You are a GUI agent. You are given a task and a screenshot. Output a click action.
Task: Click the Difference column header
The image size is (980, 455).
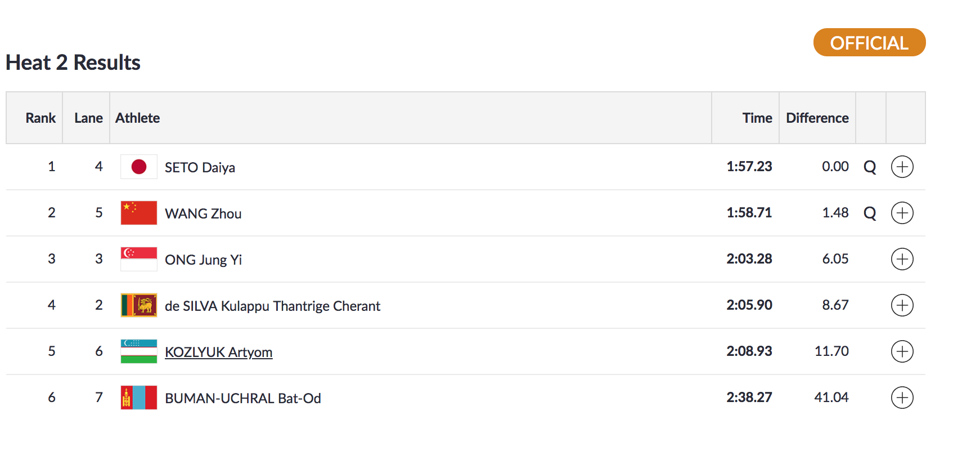coord(817,118)
